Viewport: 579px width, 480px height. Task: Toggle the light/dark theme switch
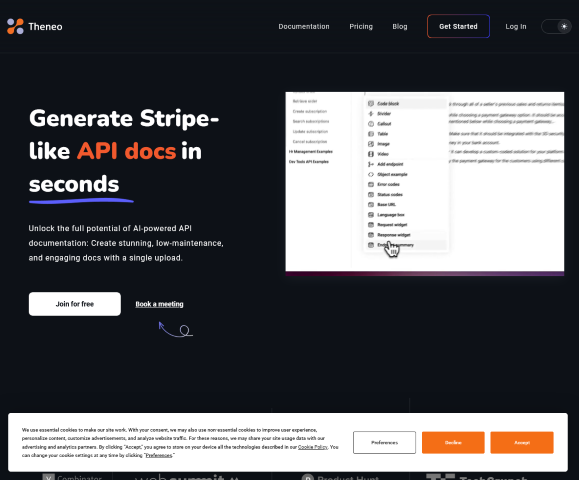click(556, 27)
